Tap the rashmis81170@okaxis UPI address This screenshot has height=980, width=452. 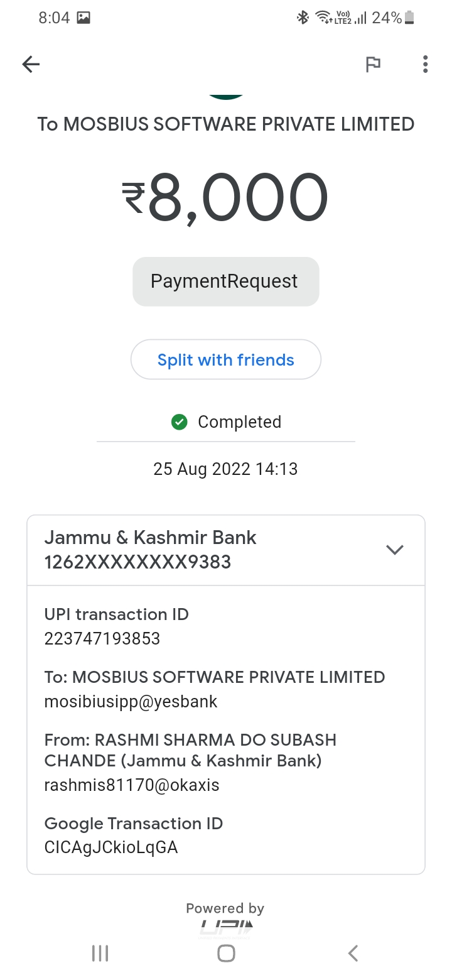(132, 785)
